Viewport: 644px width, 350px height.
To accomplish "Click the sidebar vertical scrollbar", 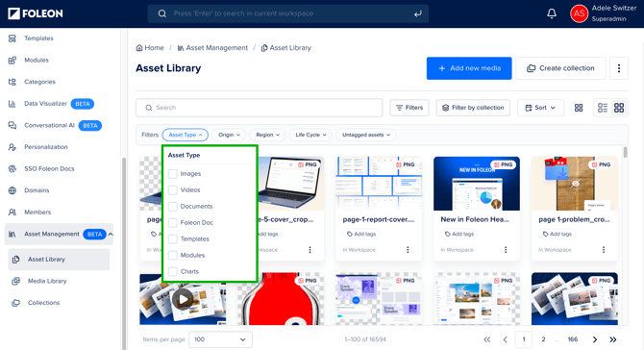I will (x=124, y=253).
